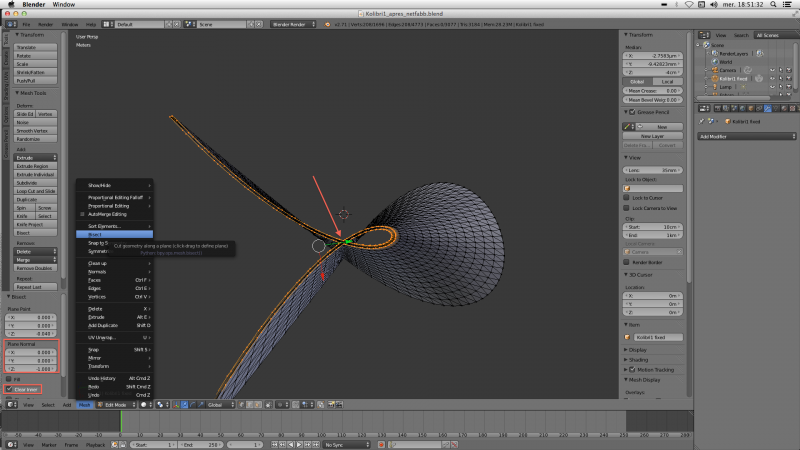Select the rotate manipulator arc icon
Image resolution: width=800 pixels, height=450 pixels.
tap(193, 405)
